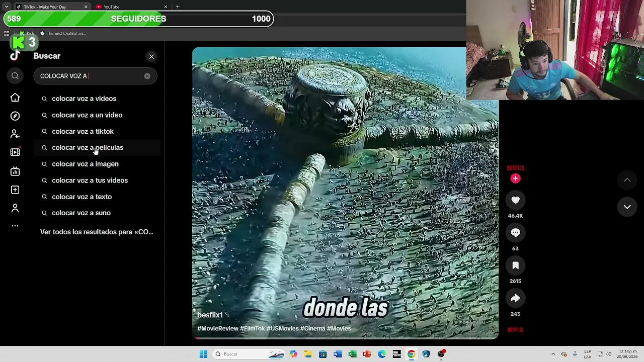Launch Excel from the taskbar
644x362 pixels.
[x=352, y=354]
